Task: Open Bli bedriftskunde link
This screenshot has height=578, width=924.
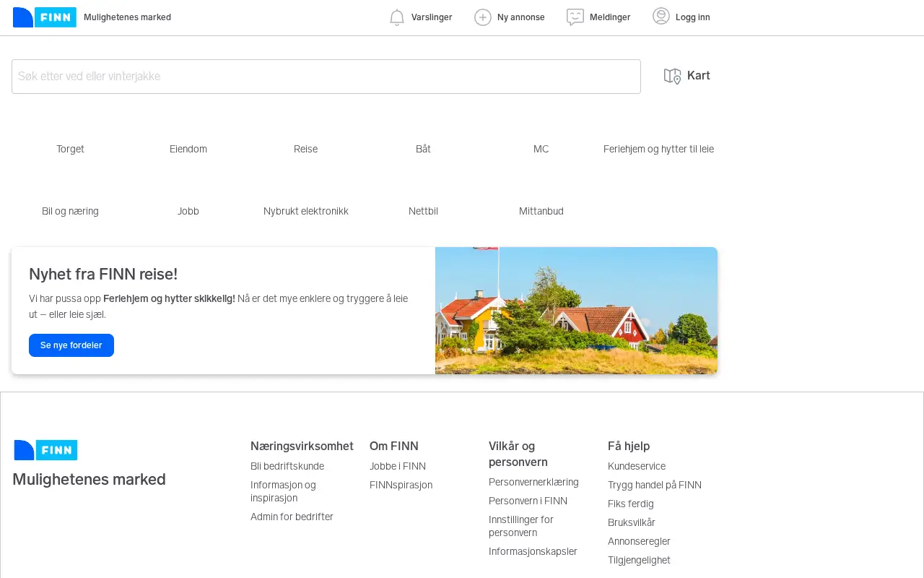Action: (x=287, y=466)
